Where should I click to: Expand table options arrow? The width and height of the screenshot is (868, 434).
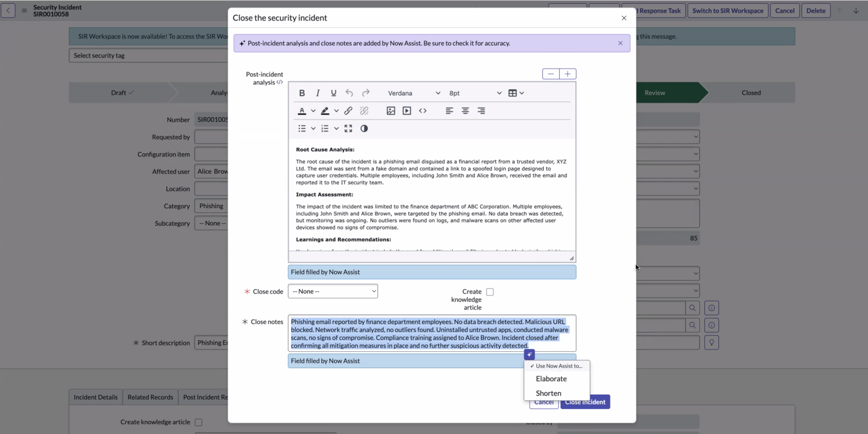click(522, 93)
